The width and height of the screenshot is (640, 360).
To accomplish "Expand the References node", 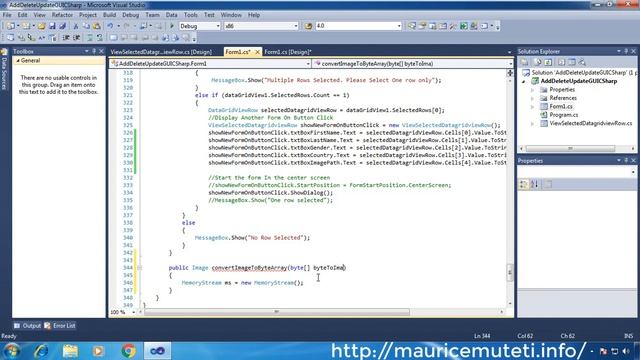I will coord(533,98).
